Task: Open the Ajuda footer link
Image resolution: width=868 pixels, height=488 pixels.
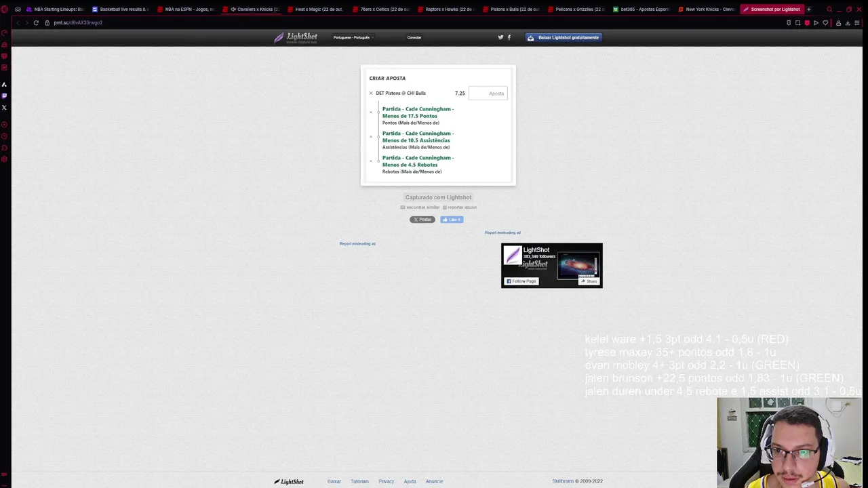Action: click(x=410, y=481)
